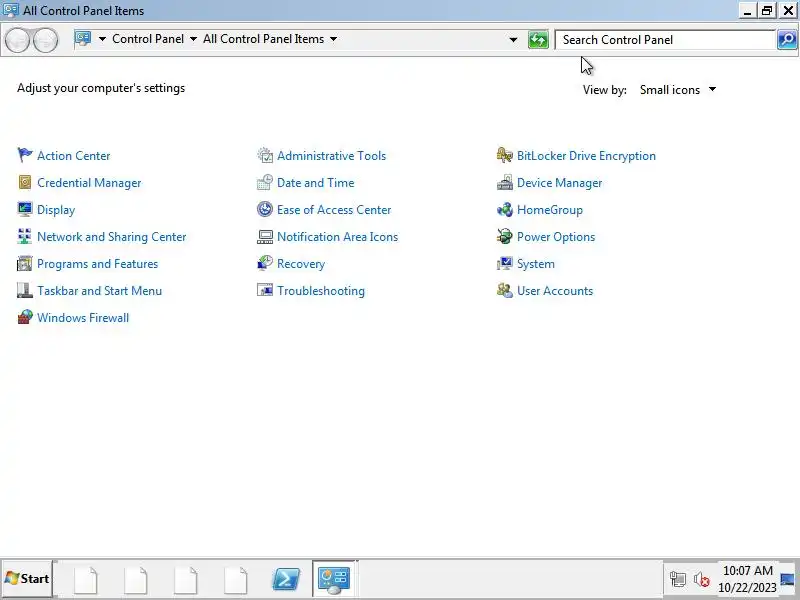Click the Recovery icon

click(x=265, y=263)
